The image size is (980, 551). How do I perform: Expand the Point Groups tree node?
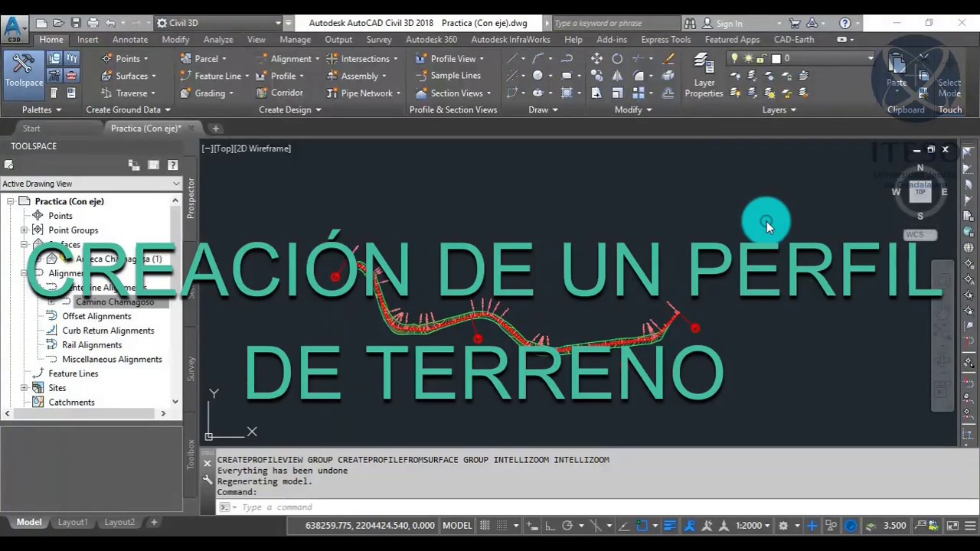[24, 230]
